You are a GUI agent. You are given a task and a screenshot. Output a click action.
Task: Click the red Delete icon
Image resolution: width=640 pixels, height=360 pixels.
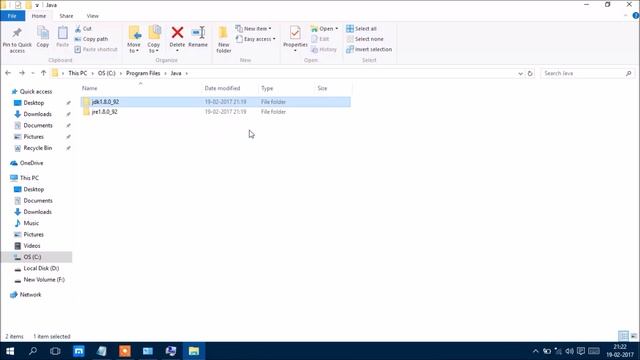(x=177, y=33)
